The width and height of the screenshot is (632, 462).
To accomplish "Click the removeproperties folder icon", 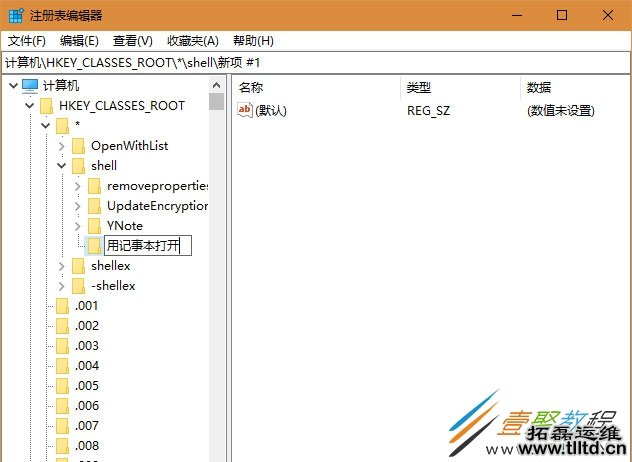I will (x=95, y=186).
